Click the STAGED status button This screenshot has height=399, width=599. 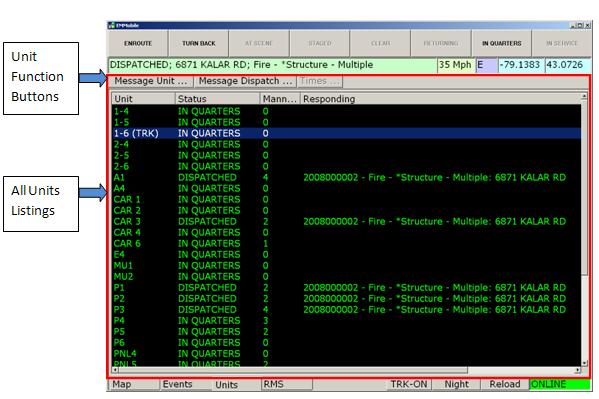pos(320,43)
